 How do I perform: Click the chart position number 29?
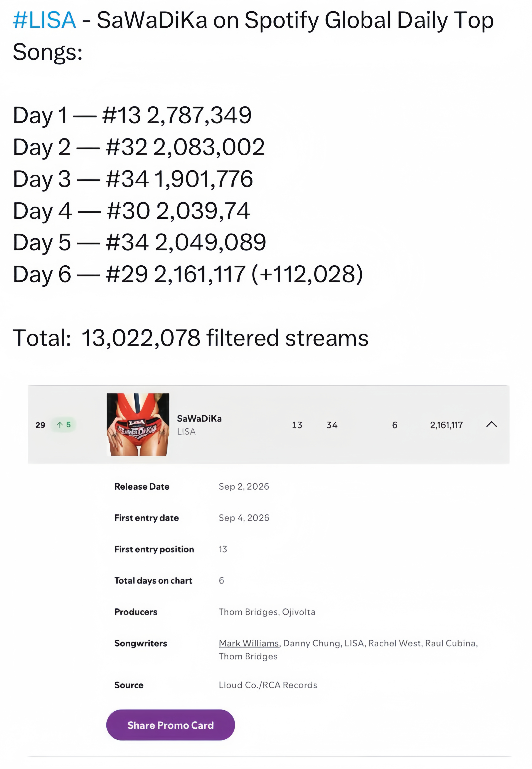pyautogui.click(x=40, y=425)
